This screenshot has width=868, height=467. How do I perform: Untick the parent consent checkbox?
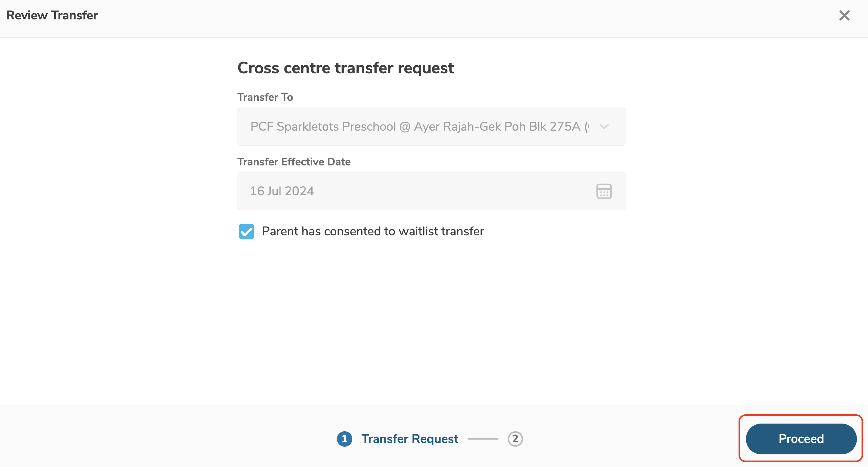pos(246,231)
